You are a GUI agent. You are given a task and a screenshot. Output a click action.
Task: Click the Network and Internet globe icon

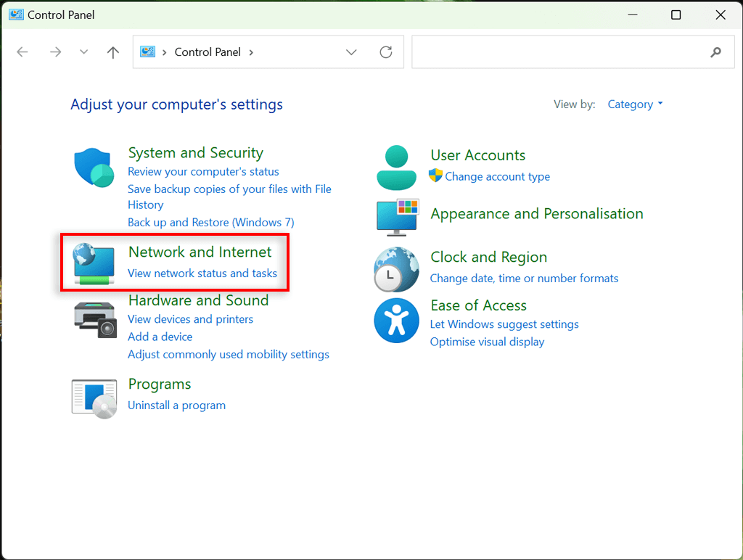(x=94, y=263)
